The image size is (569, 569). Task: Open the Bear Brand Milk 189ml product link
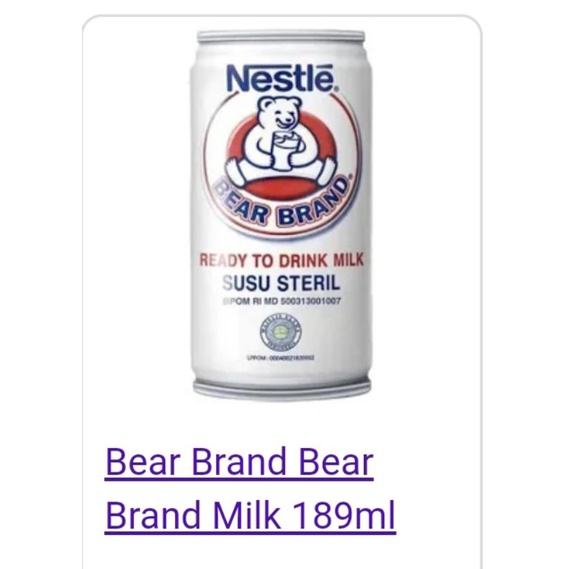pyautogui.click(x=250, y=488)
